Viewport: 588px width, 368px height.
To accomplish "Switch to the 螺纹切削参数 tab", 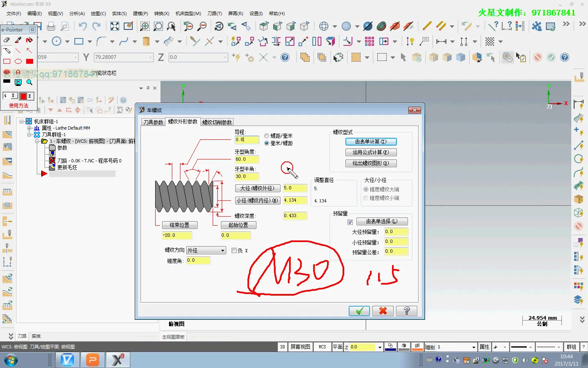I will click(217, 122).
